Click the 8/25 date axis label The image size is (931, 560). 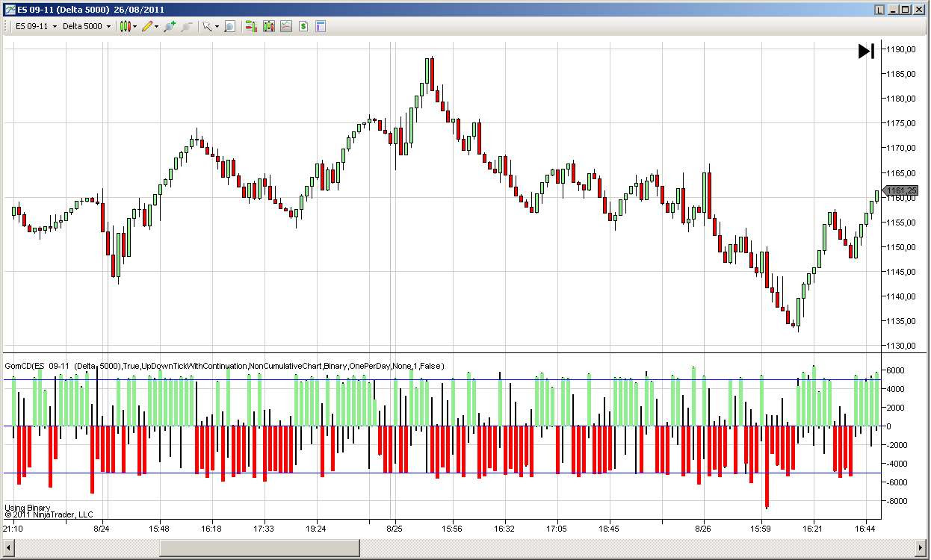click(395, 529)
